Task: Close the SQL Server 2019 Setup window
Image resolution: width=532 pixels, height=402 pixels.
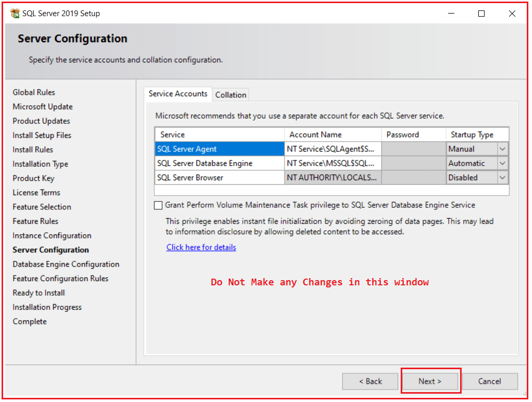Action: (512, 13)
